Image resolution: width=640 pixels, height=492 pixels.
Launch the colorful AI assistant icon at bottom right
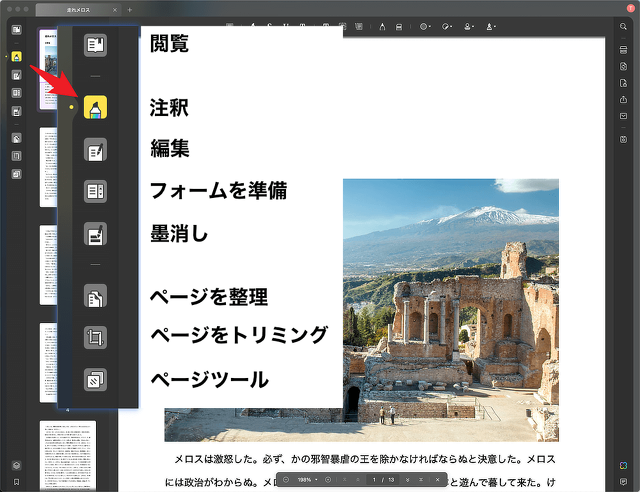pyautogui.click(x=623, y=464)
